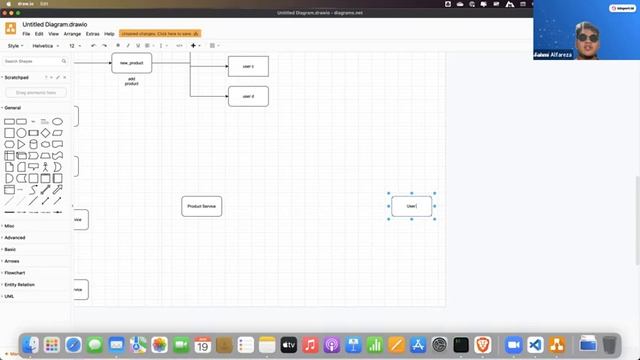Viewport: 640px width, 360px height.
Task: Open the File menu
Action: coord(26,34)
